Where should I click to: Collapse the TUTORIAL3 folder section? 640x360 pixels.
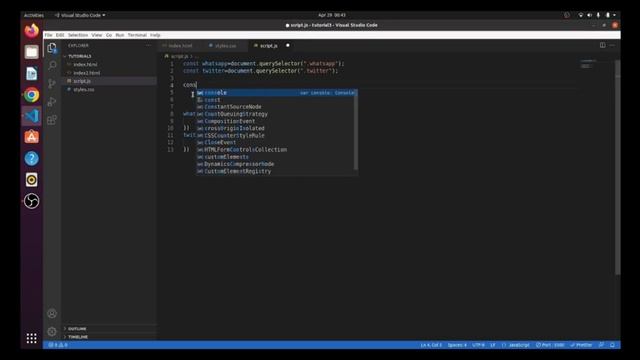80,56
